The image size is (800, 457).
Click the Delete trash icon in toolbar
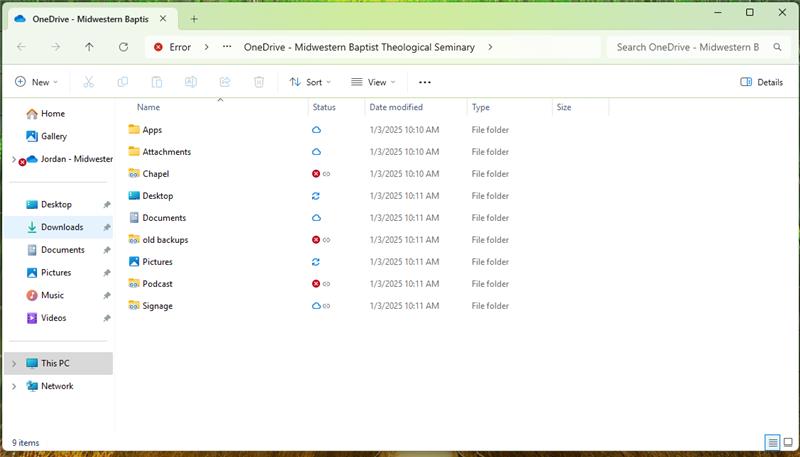pyautogui.click(x=259, y=82)
